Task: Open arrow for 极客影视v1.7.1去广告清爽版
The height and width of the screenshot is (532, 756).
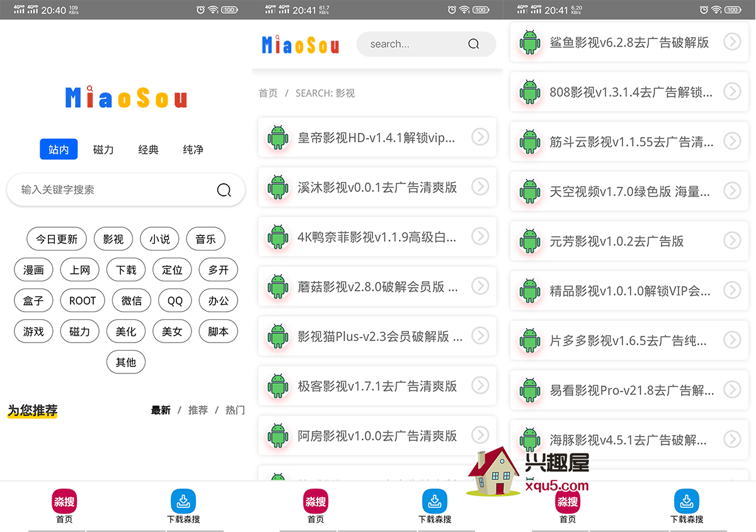Action: (x=480, y=385)
